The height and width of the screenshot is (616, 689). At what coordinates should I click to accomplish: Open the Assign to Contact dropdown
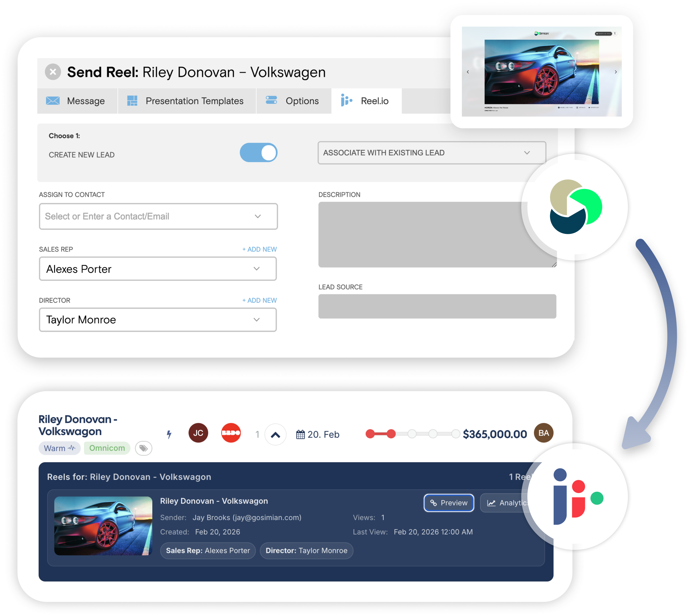point(158,216)
